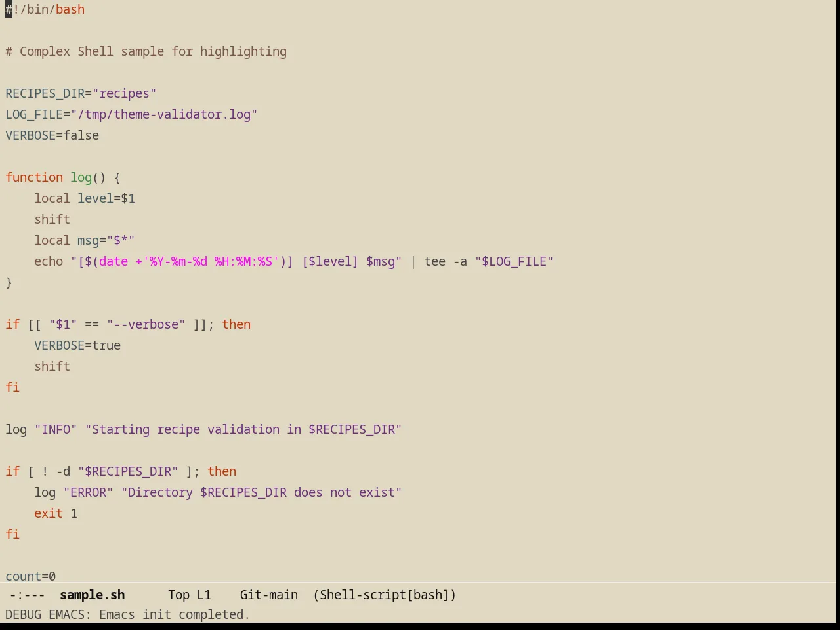Click the "Directory $RECIPES_DIR does not exist" string
Viewport: 840px width, 630px height.
(x=262, y=492)
